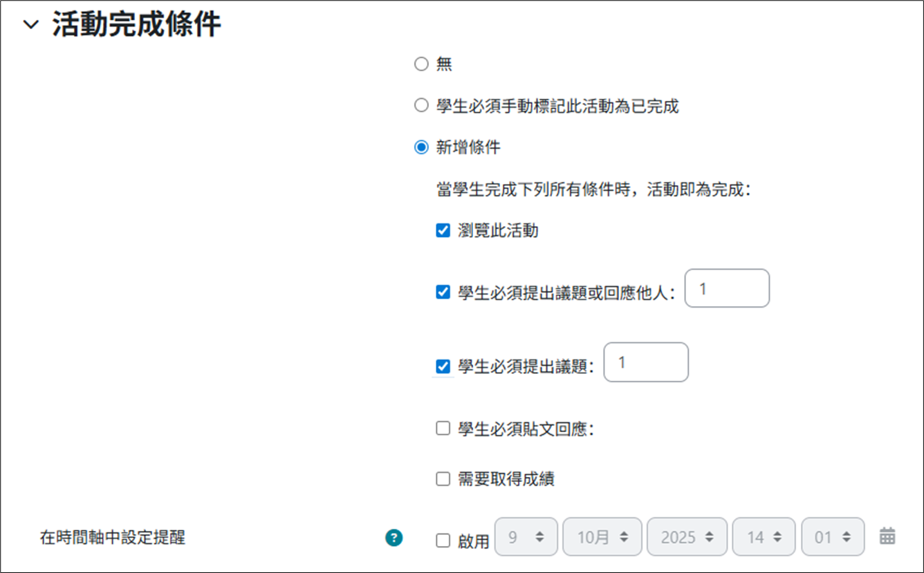The height and width of the screenshot is (573, 924).
Task: Open the calendar date picker icon
Action: pyautogui.click(x=887, y=536)
